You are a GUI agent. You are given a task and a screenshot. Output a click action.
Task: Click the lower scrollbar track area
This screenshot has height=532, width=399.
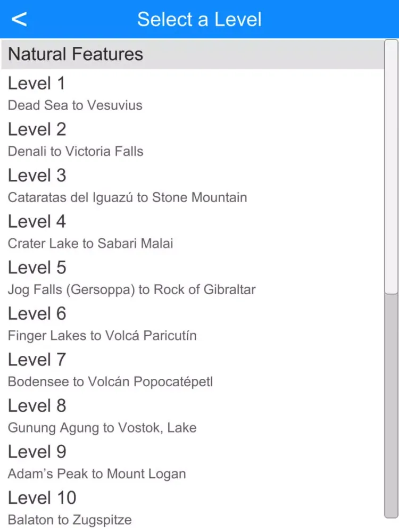392,404
